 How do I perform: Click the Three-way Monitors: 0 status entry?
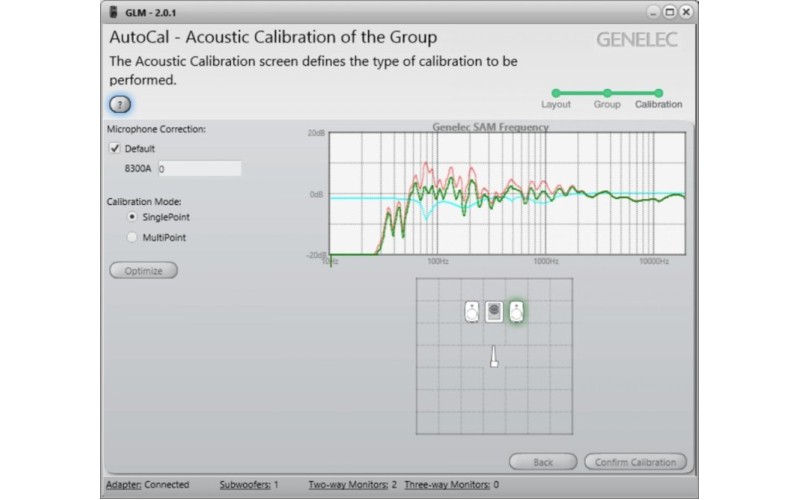coord(452,485)
